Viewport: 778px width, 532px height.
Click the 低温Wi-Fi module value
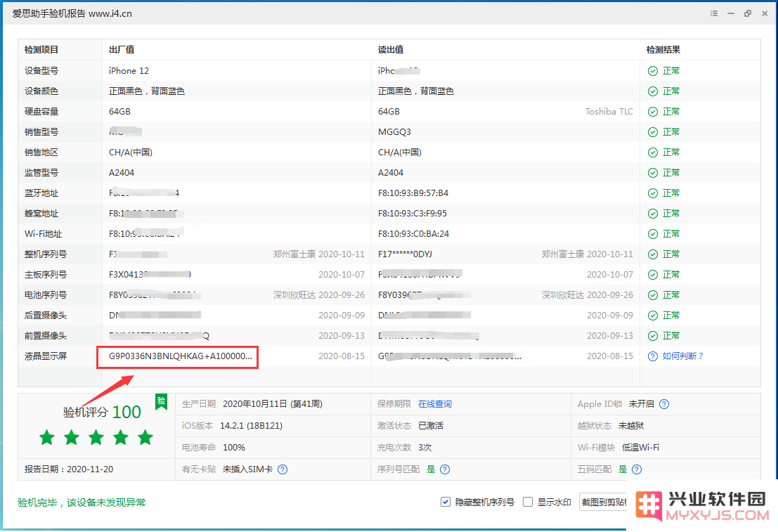pos(640,448)
